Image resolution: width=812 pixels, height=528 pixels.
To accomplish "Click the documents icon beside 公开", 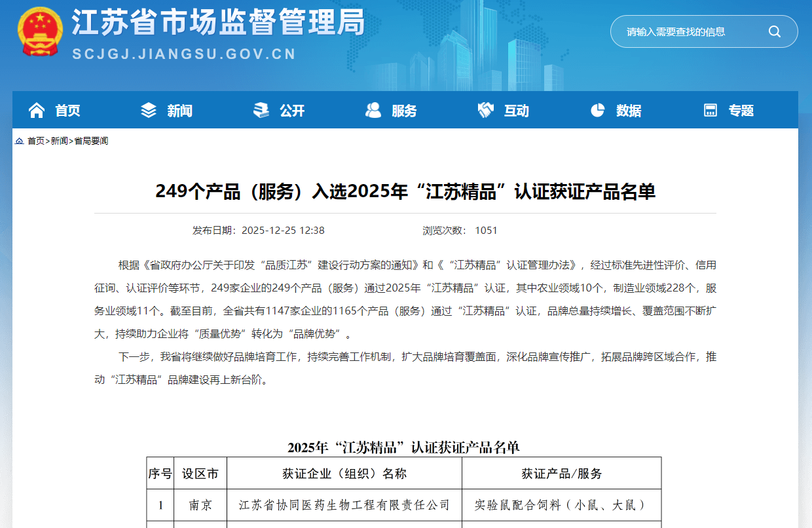I will pos(261,111).
